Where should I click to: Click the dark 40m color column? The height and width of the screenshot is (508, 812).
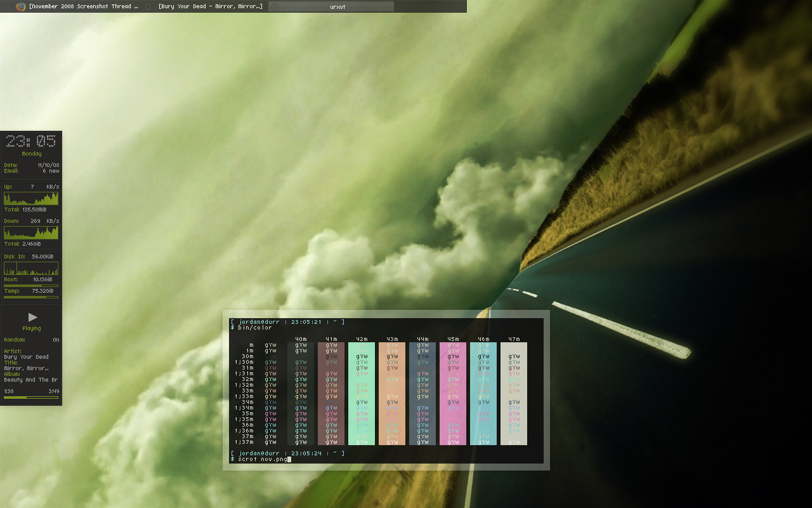click(x=301, y=394)
